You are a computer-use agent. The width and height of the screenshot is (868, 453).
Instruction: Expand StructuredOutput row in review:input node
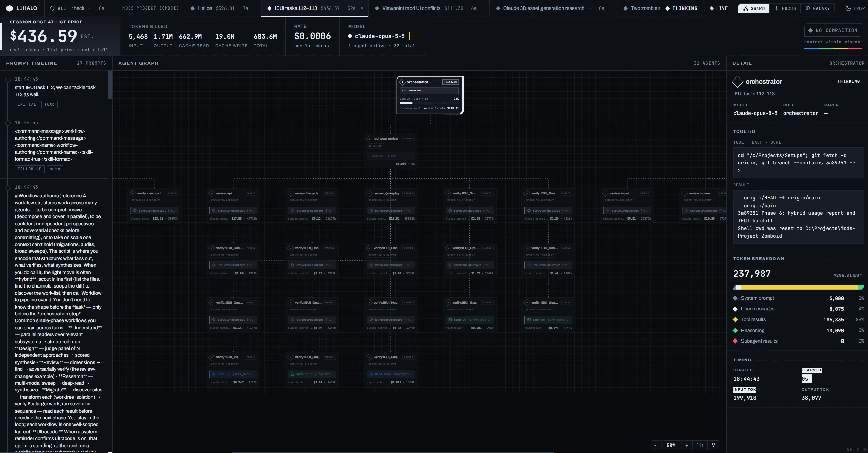pyautogui.click(x=627, y=211)
